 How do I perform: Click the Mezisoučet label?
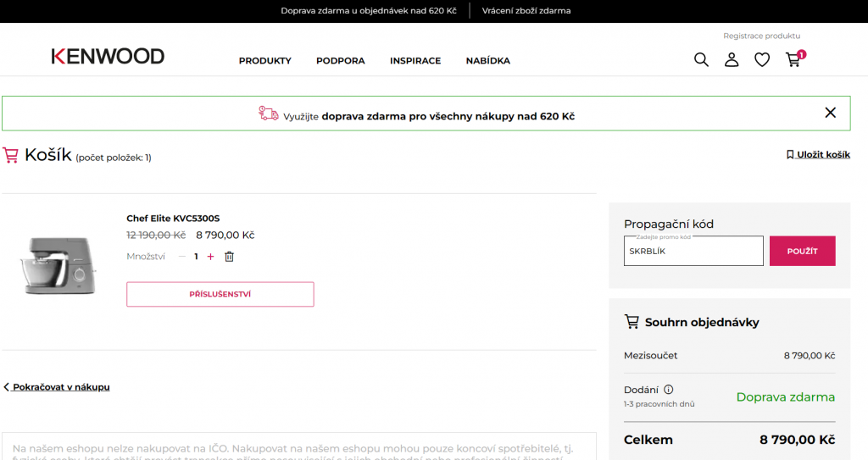(650, 356)
